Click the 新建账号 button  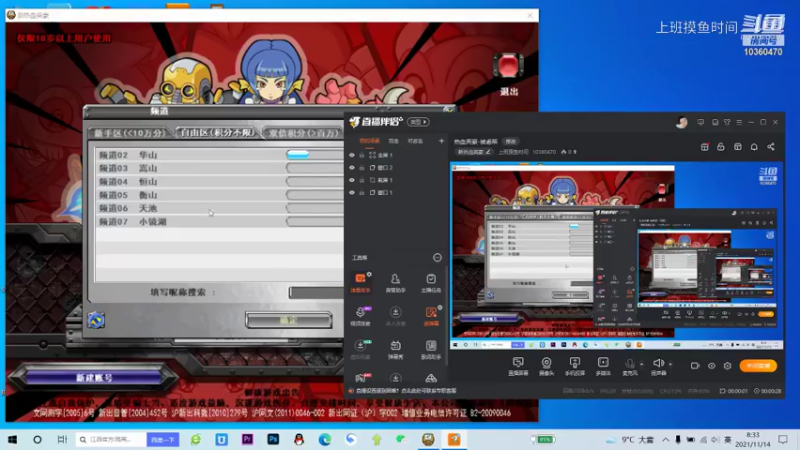point(94,378)
